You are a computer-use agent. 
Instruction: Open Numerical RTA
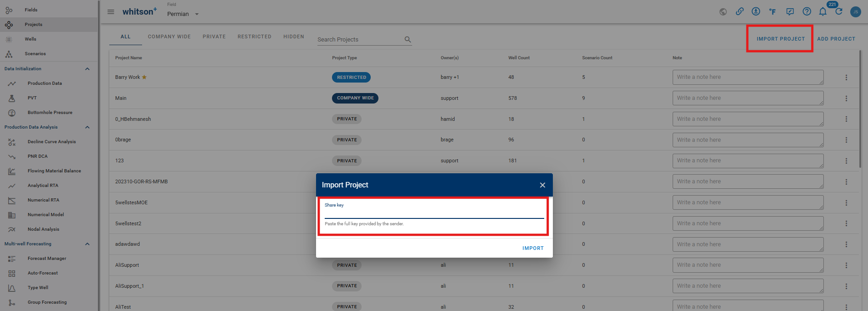(x=49, y=200)
